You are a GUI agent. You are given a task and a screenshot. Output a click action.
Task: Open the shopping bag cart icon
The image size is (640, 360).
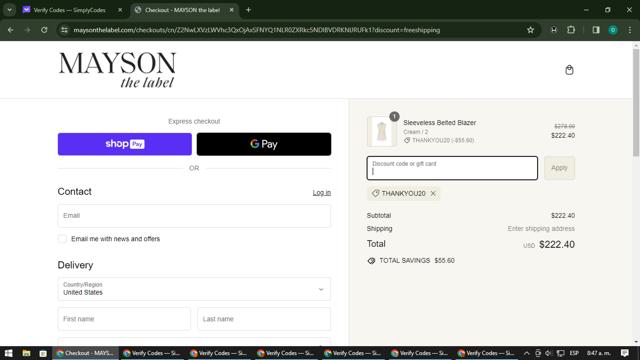(569, 70)
